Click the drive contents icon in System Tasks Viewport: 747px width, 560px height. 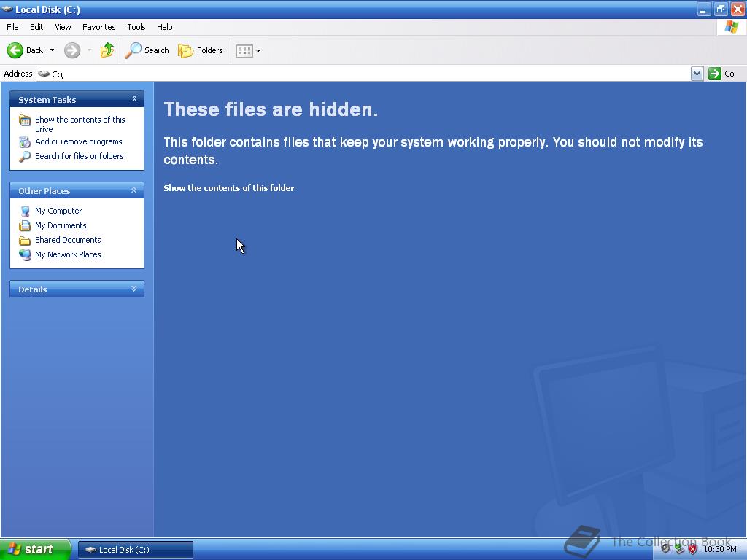coord(25,120)
